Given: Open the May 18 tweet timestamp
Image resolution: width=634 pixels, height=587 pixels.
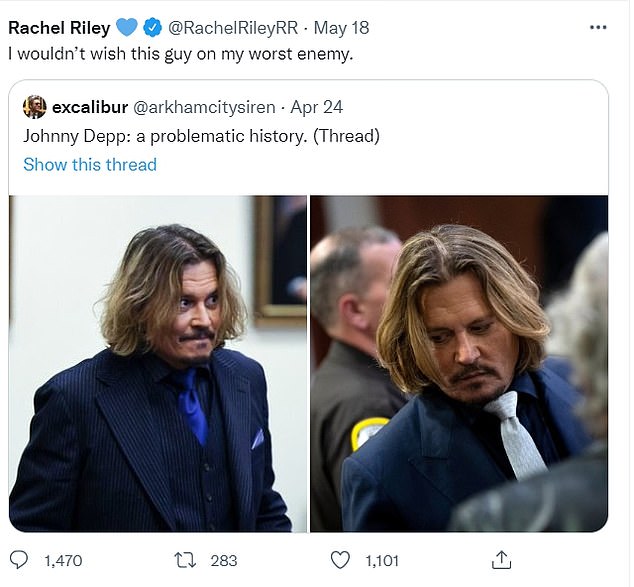Looking at the screenshot, I should (342, 28).
